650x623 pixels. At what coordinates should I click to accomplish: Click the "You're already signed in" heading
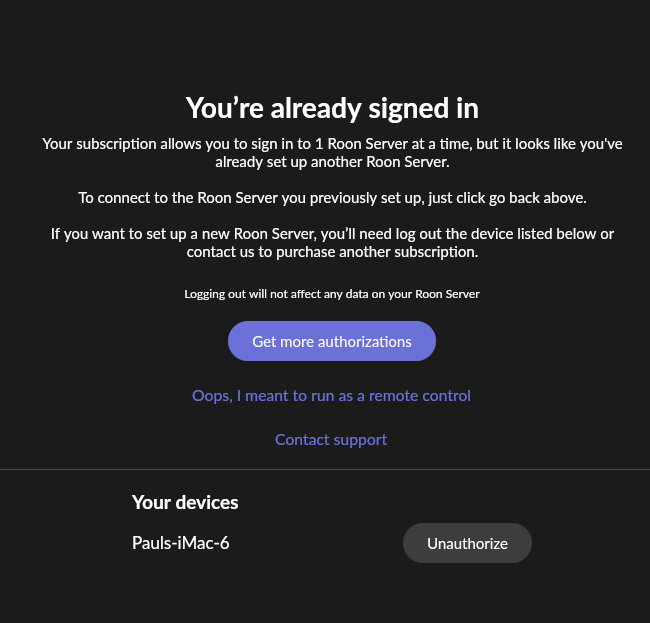[x=332, y=107]
